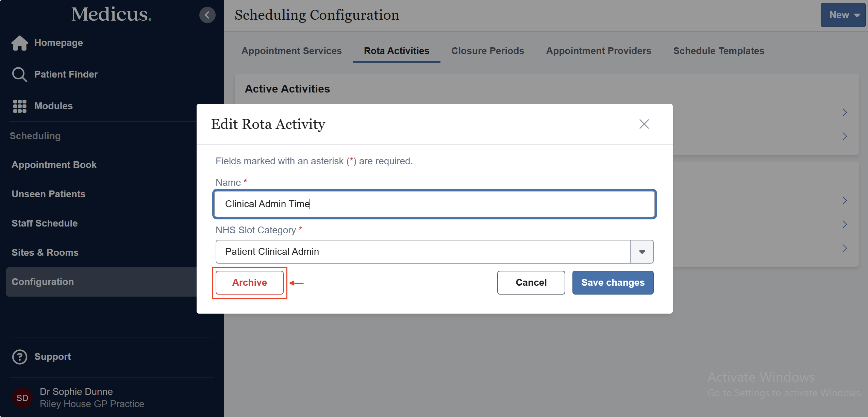Expand the first Active Activities row chevron
Screen dimensions: 868x417
click(x=845, y=112)
